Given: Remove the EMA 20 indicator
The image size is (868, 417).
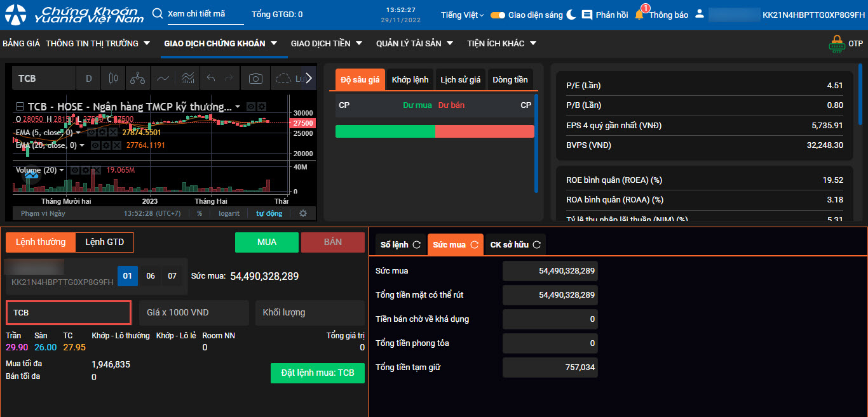Looking at the screenshot, I should coord(116,145).
